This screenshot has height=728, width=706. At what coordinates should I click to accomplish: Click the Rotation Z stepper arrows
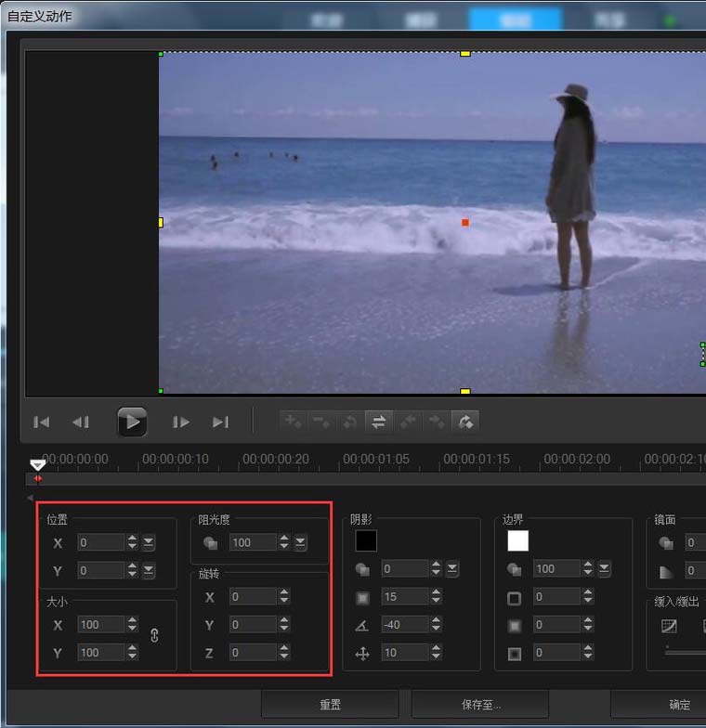point(284,652)
